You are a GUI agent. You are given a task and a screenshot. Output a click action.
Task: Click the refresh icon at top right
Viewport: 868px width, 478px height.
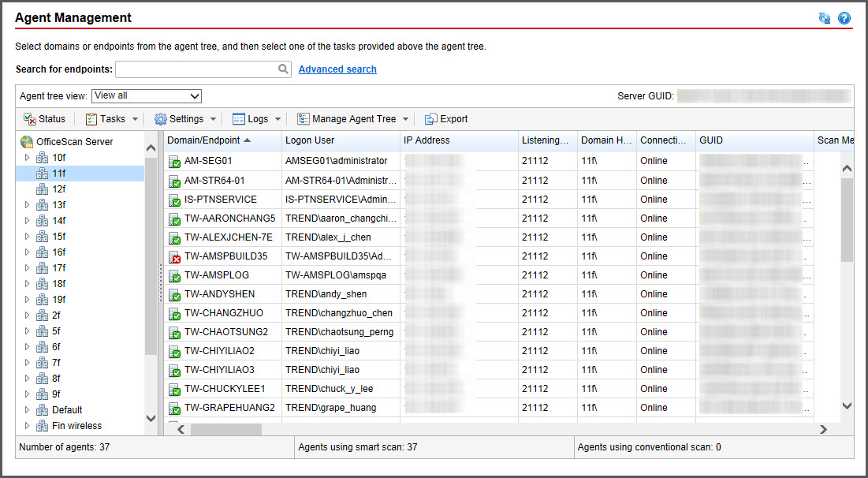(825, 18)
